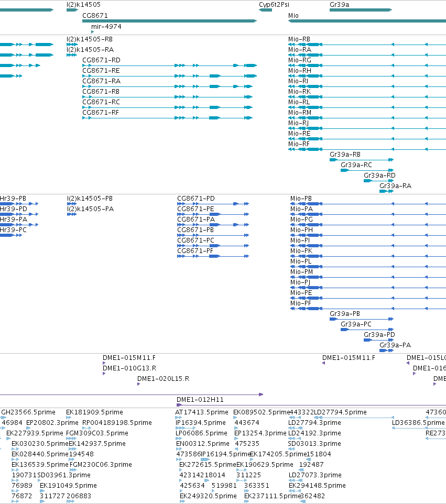Click the FGM309C03.5prime EST label

pyautogui.click(x=97, y=433)
